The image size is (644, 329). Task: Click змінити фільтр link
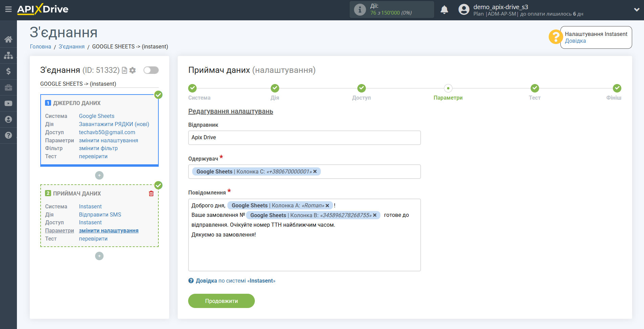tap(98, 148)
